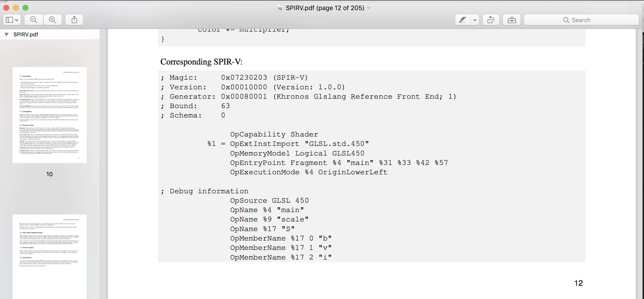Open the sidebar view options chevron
The width and height of the screenshot is (644, 299).
coord(17,20)
